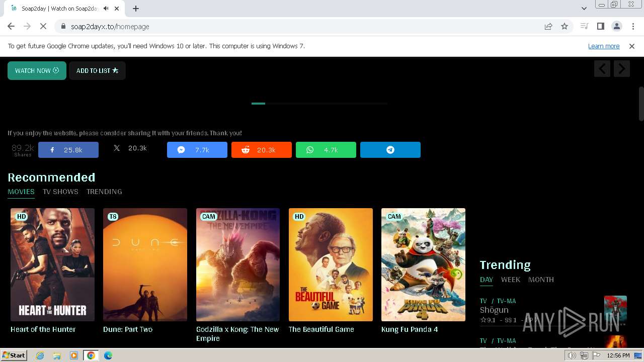This screenshot has width=644, height=362.
Task: Click Dune: Part Two title link
Action: (x=128, y=329)
